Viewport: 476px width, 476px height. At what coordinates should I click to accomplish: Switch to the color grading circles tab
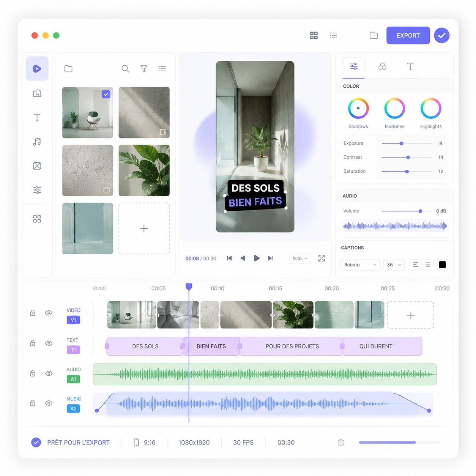(382, 66)
